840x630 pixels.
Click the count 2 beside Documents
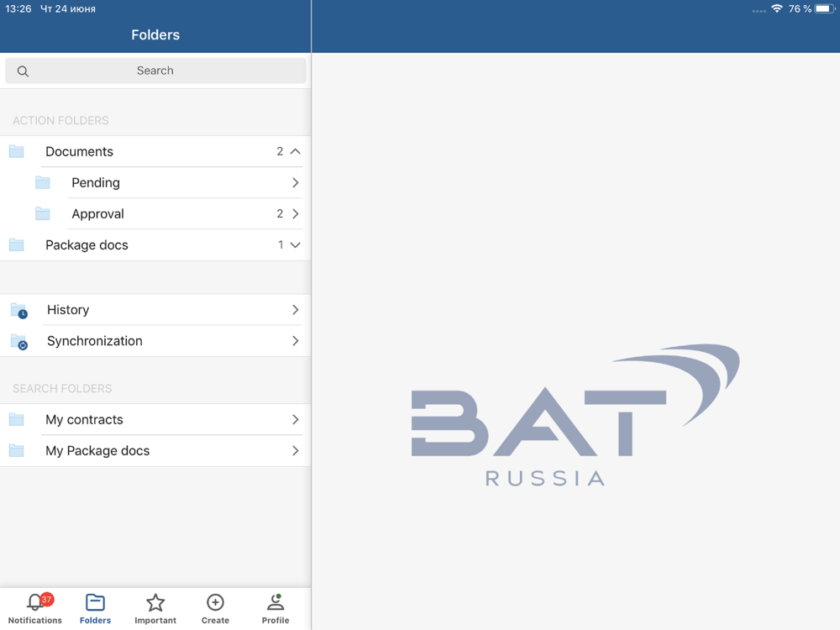280,151
